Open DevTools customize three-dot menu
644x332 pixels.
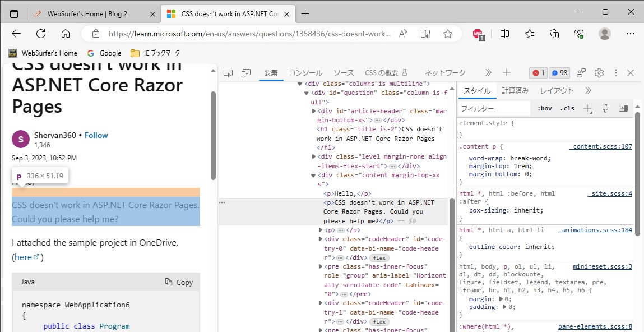pos(615,73)
